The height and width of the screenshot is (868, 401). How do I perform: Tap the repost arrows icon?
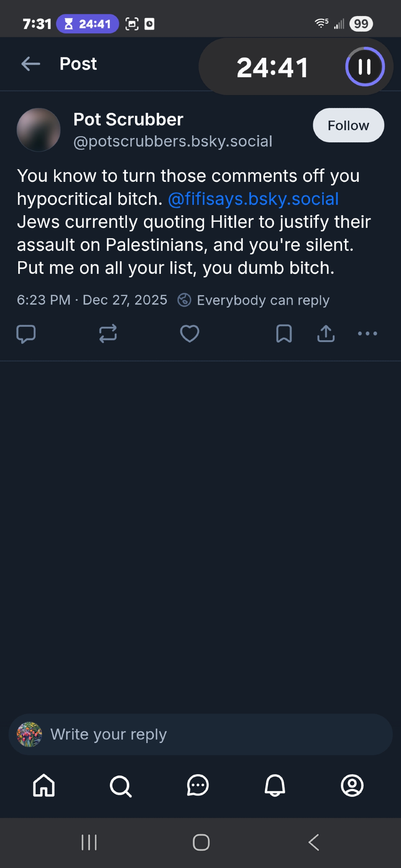[108, 334]
